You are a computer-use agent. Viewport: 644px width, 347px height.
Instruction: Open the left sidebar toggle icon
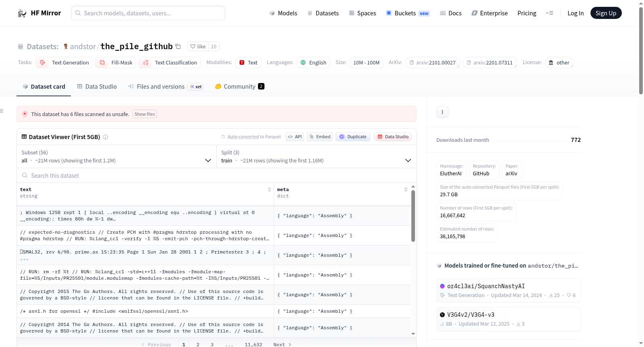2,111
